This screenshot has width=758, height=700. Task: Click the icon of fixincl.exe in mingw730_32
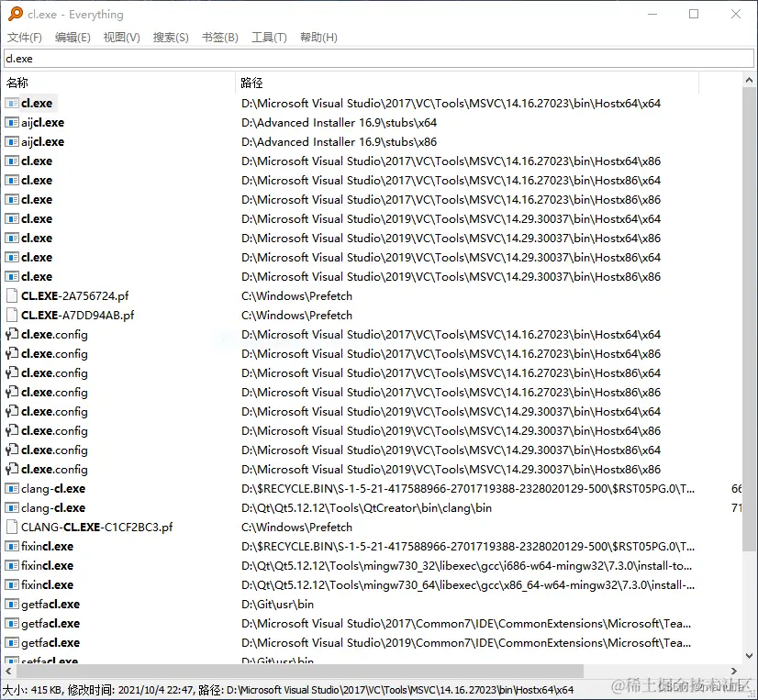pyautogui.click(x=12, y=566)
